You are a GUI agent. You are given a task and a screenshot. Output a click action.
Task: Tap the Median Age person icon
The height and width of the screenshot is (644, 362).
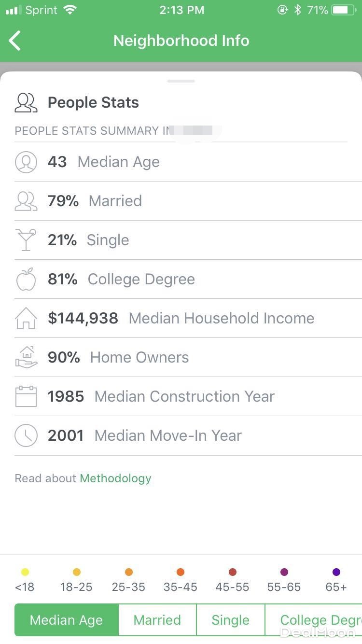click(26, 162)
